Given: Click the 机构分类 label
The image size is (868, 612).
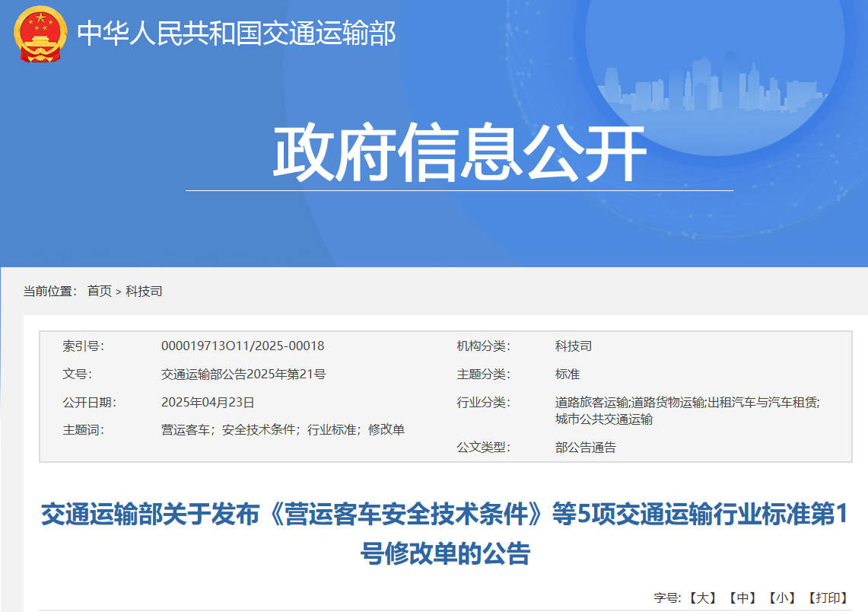Looking at the screenshot, I should (x=483, y=346).
